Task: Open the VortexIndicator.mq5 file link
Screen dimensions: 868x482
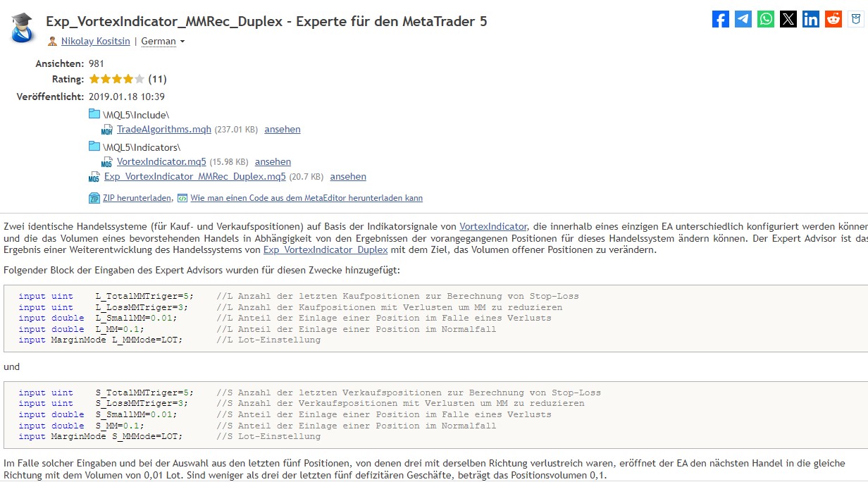Action: (x=161, y=162)
